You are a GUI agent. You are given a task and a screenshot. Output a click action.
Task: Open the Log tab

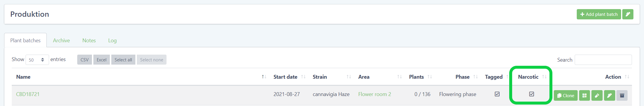112,41
